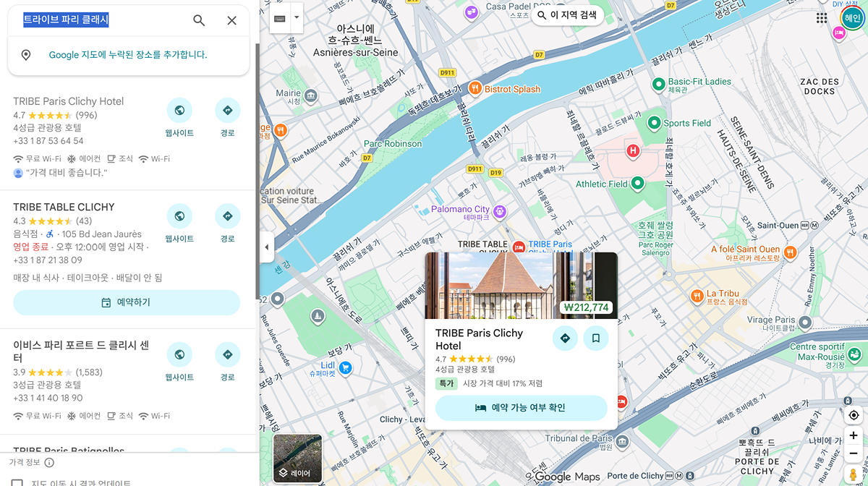The width and height of the screenshot is (868, 486).
Task: Click the 특가 deal badge on hotel card
Action: 446,383
